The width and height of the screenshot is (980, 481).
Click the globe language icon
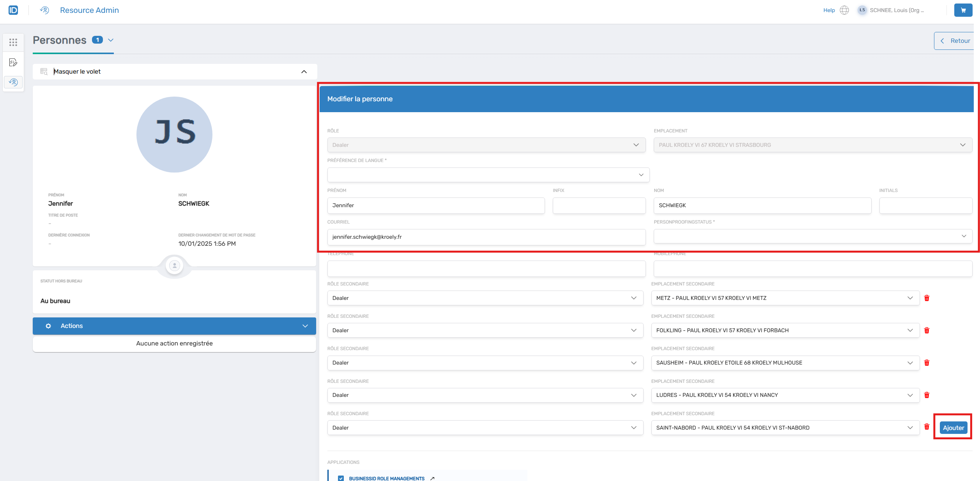point(844,10)
